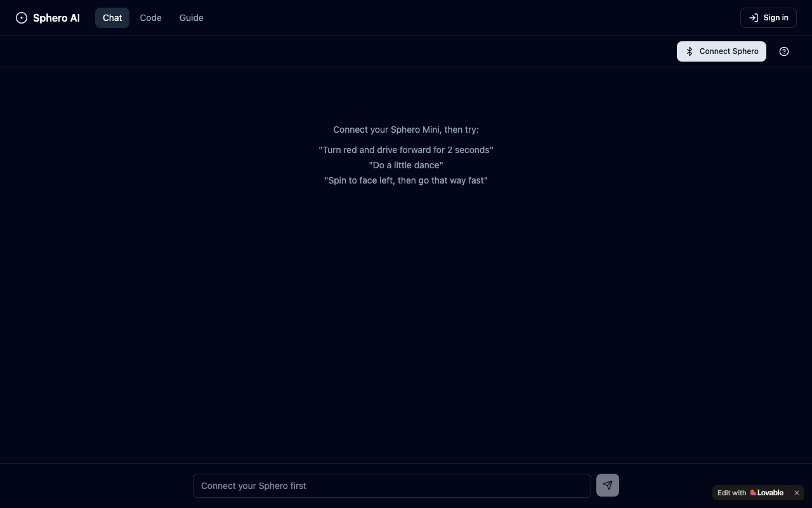Open the Edit with Lovable badge

(x=750, y=493)
